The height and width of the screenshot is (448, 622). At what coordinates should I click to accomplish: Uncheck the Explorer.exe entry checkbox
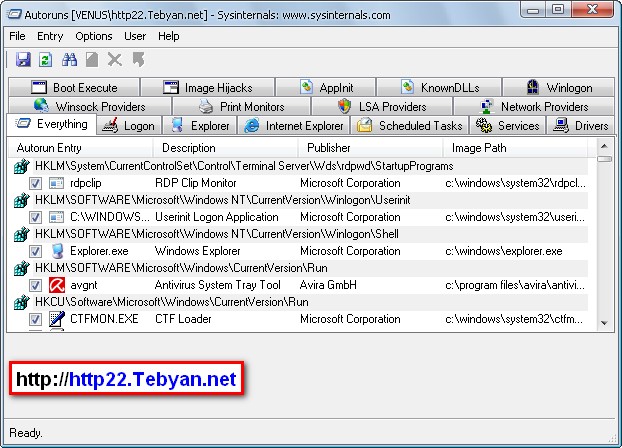(x=35, y=251)
